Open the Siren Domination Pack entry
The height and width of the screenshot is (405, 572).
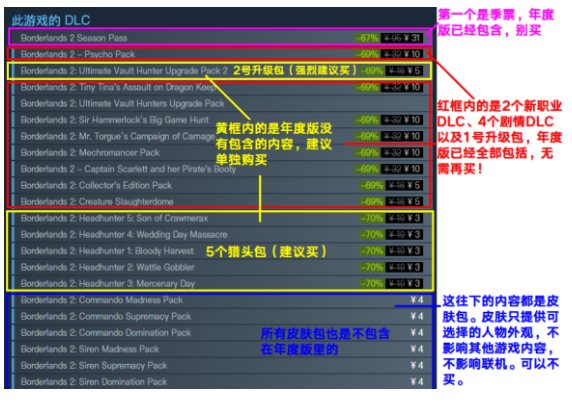221,381
